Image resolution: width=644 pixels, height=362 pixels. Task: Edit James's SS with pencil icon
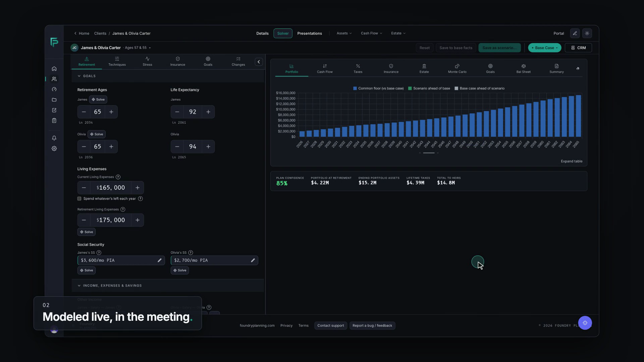click(x=159, y=260)
